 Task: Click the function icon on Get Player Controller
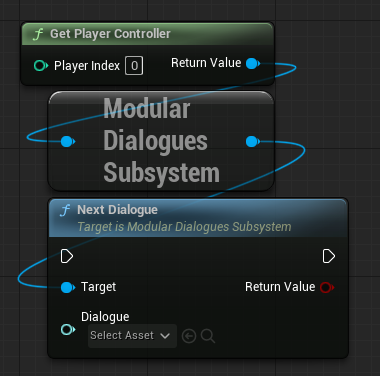39,34
